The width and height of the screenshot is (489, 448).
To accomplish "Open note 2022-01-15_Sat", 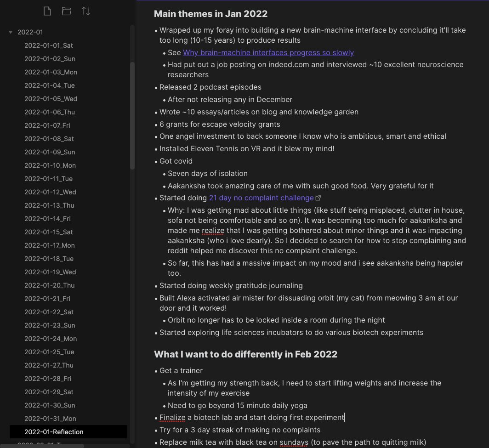I will coord(49,232).
